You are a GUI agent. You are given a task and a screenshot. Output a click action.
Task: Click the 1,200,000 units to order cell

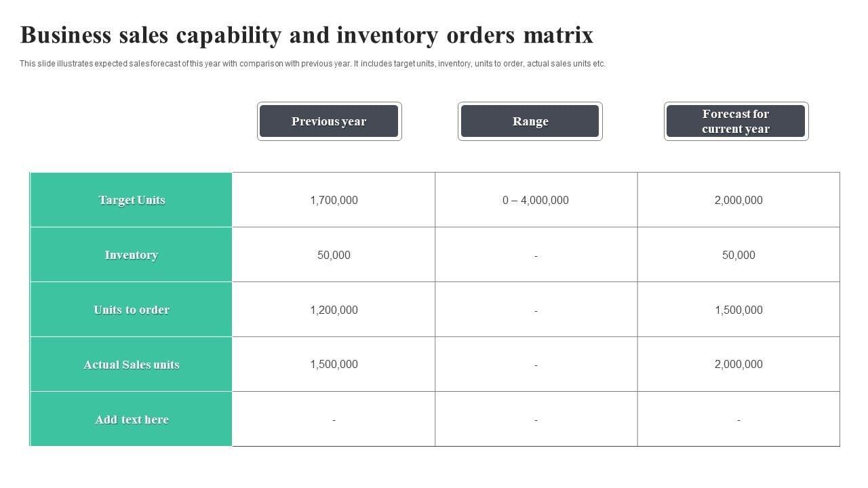(x=334, y=310)
